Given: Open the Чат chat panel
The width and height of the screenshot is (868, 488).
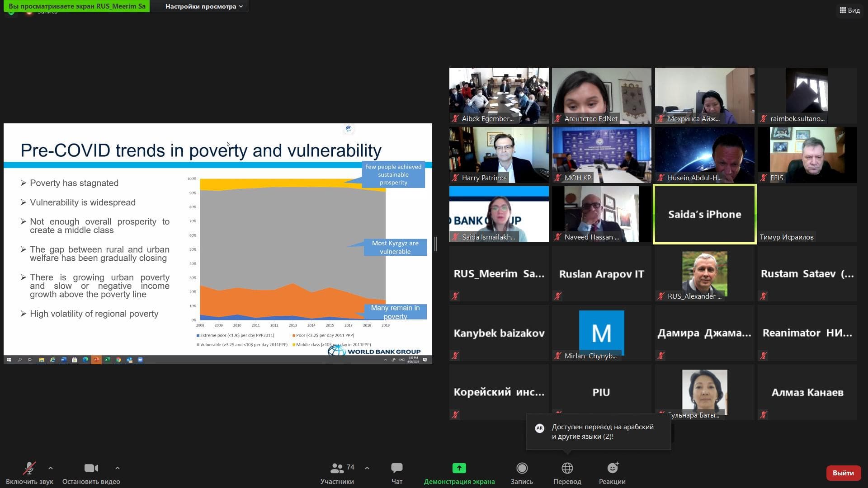Looking at the screenshot, I should [x=396, y=473].
